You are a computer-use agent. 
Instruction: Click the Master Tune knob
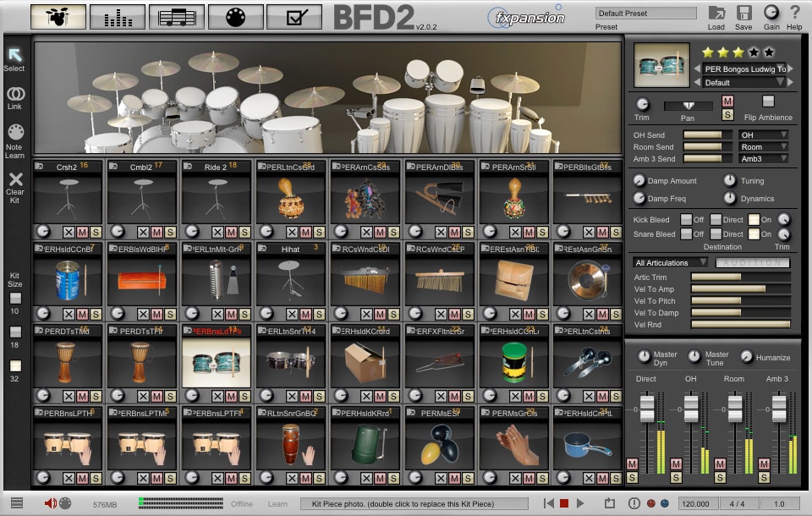pyautogui.click(x=694, y=356)
